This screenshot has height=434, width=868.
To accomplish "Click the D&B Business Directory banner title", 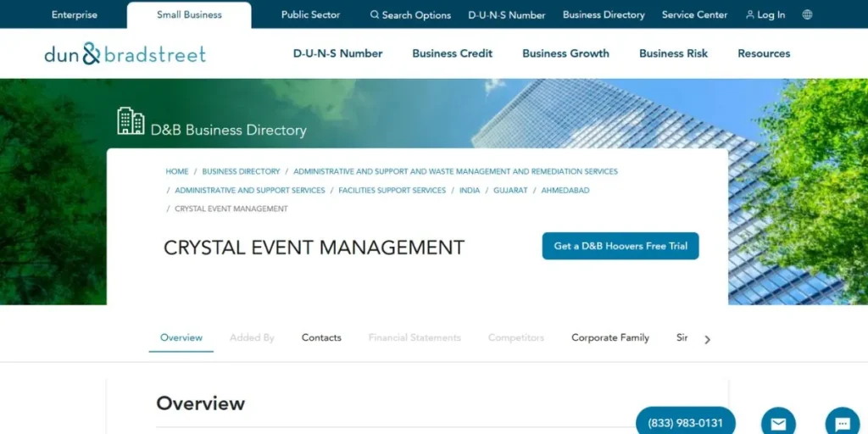I will point(229,130).
